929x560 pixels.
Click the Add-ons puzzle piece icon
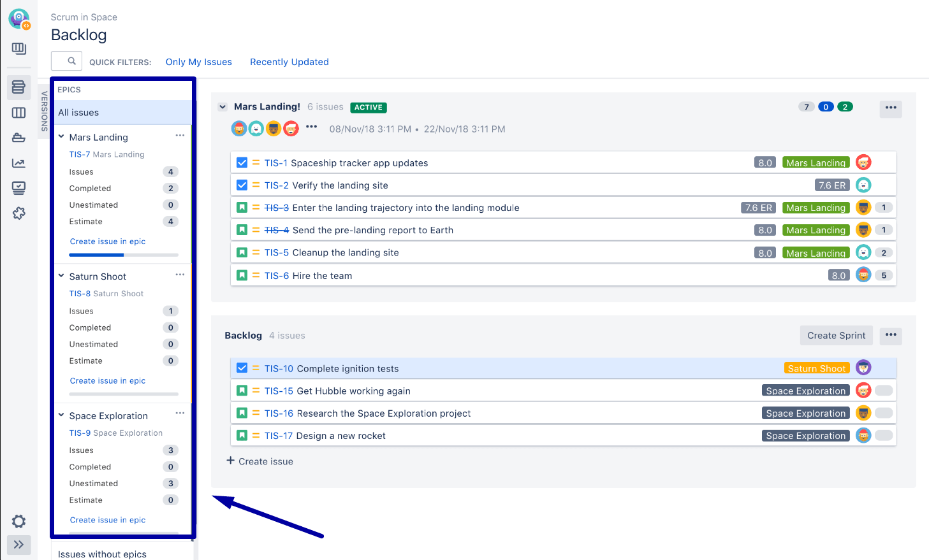click(x=18, y=213)
